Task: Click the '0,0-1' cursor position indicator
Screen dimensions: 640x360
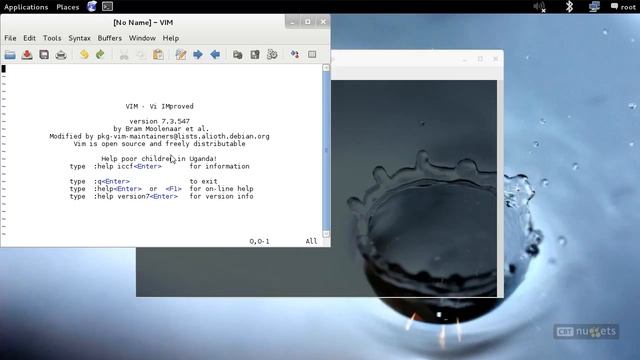Action: [x=259, y=241]
